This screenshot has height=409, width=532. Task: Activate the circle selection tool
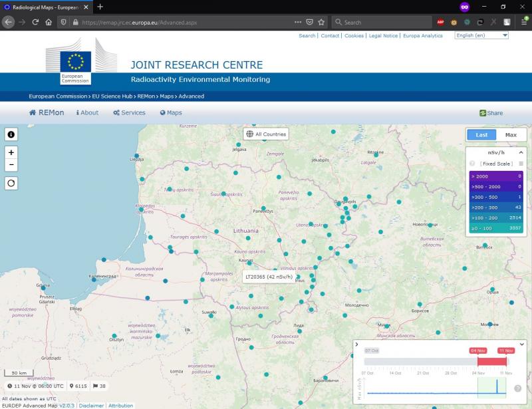coord(11,184)
